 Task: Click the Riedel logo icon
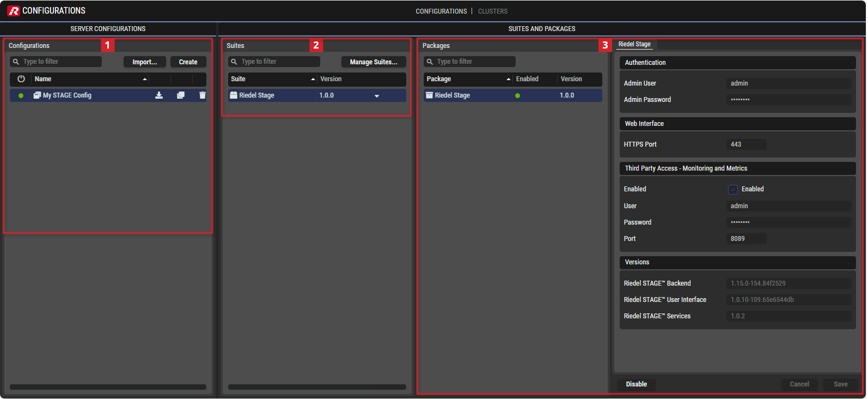14,11
